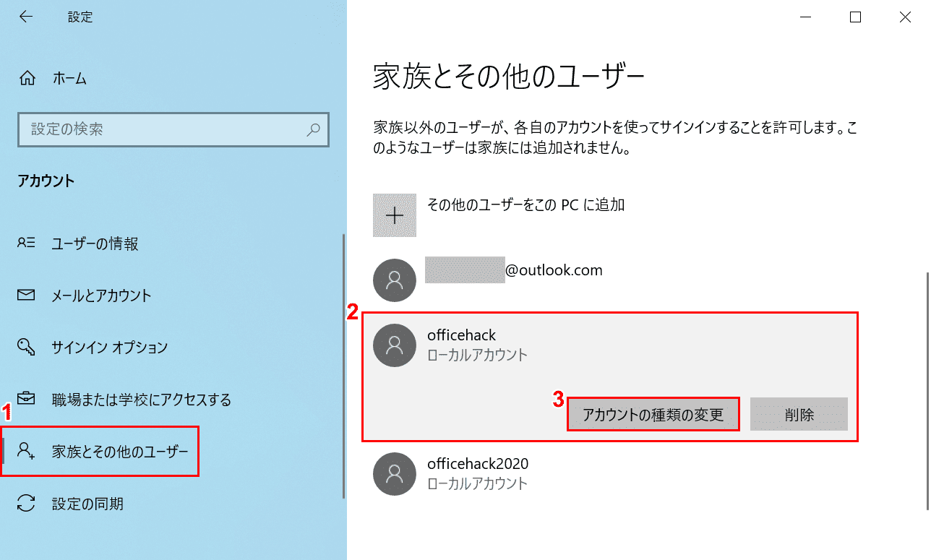Viewport: 931px width, 560px height.
Task: Select the ユーザーの情報 icon
Action: point(26,244)
